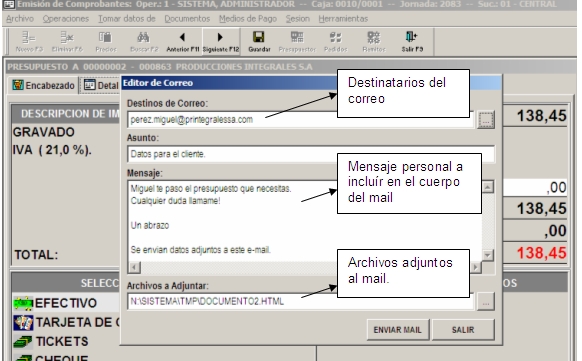This screenshot has height=361, width=582.
Task: Browse mail recipients with ellipsis button
Action: tap(485, 119)
